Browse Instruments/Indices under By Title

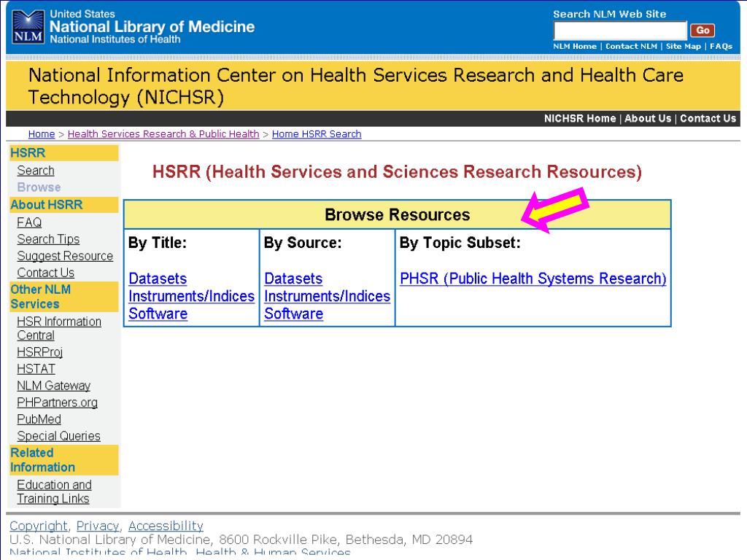click(192, 296)
